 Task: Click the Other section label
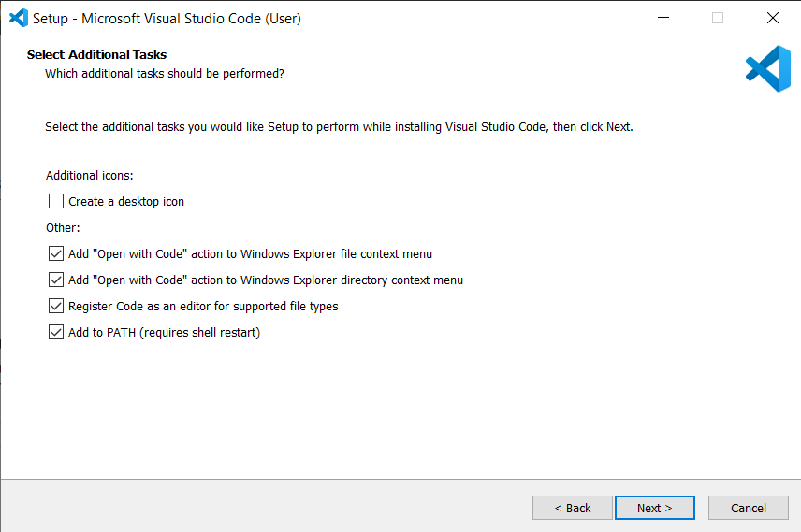[x=63, y=227]
